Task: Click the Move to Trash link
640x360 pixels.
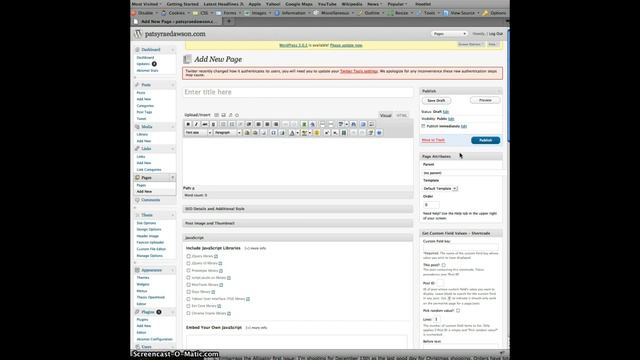Action: 433,140
